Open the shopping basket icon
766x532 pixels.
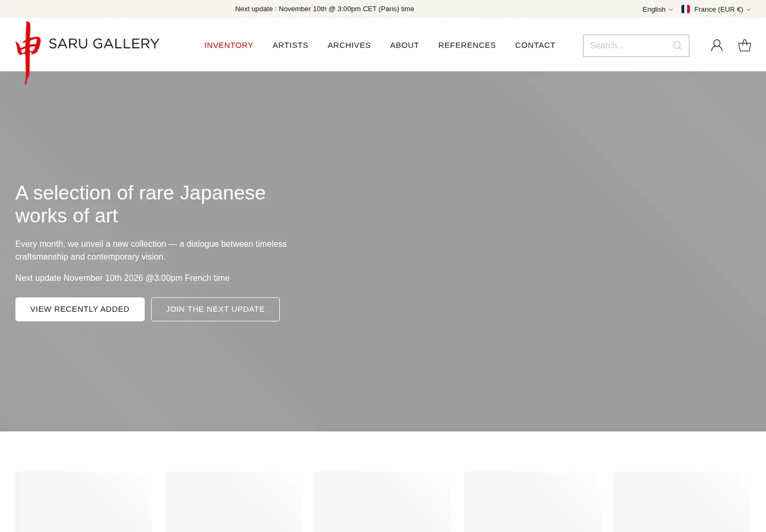click(x=745, y=46)
